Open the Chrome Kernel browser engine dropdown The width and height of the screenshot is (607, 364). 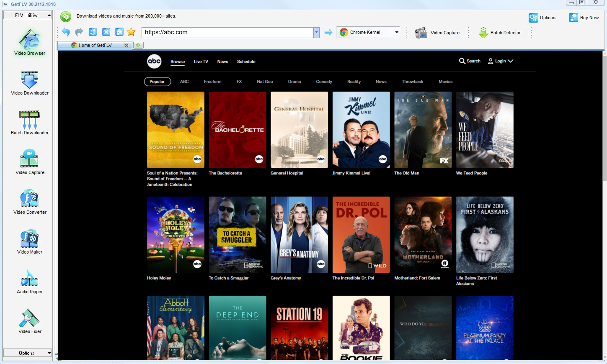[369, 32]
